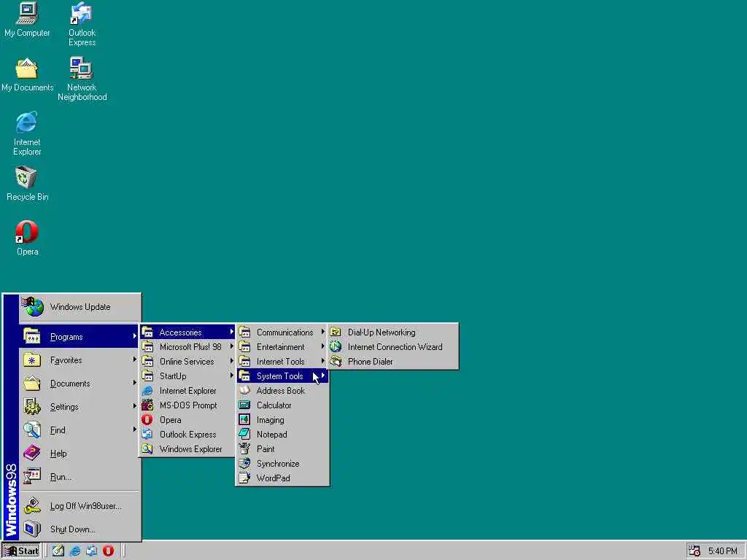The height and width of the screenshot is (560, 747).
Task: Click the Windows Update globe icon
Action: click(33, 307)
